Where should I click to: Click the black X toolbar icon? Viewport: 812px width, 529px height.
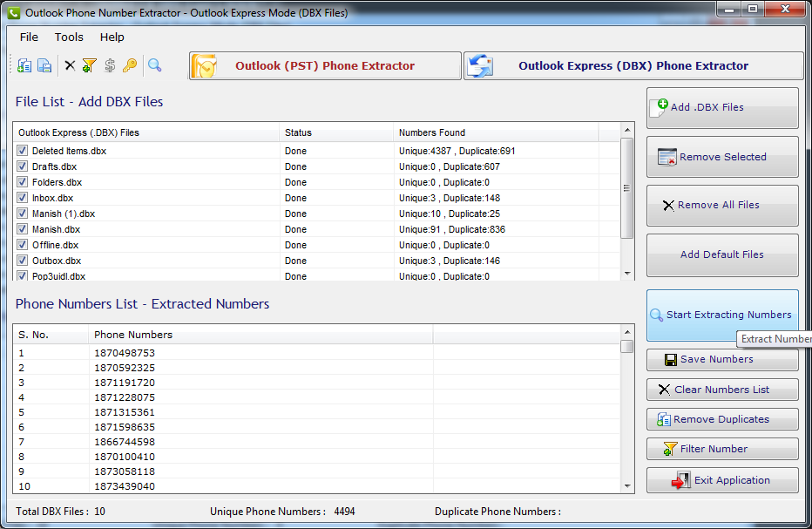70,65
